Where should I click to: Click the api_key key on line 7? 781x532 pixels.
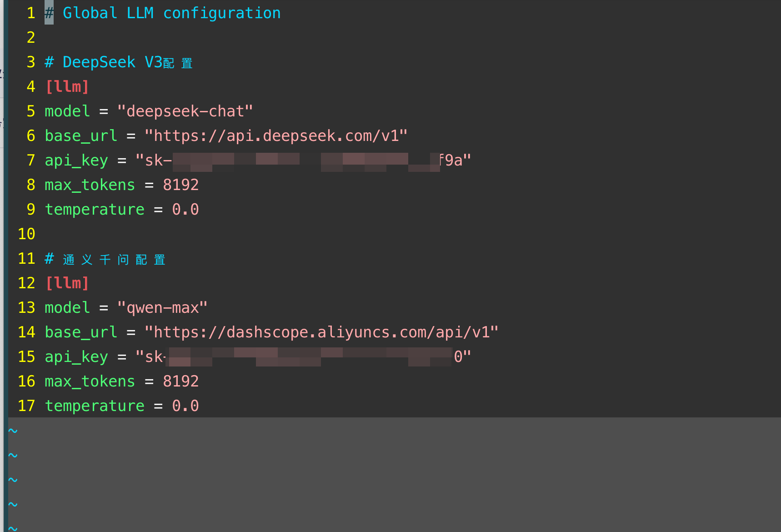(76, 161)
